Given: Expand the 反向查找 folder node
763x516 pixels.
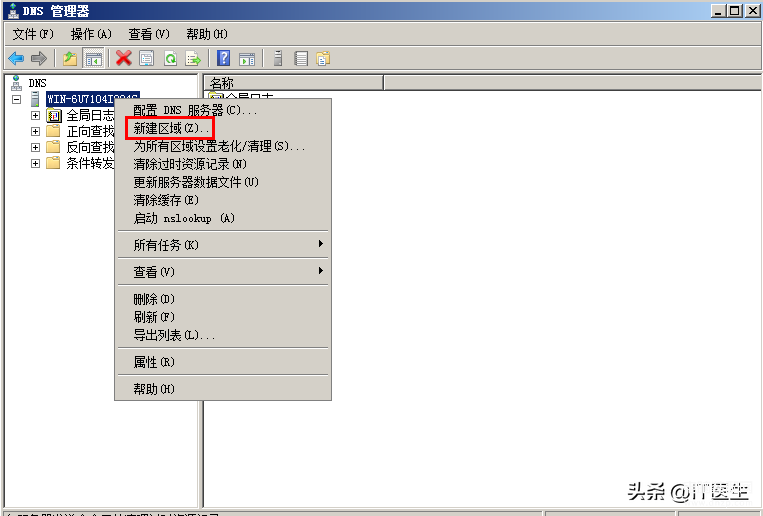Looking at the screenshot, I should [x=35, y=147].
